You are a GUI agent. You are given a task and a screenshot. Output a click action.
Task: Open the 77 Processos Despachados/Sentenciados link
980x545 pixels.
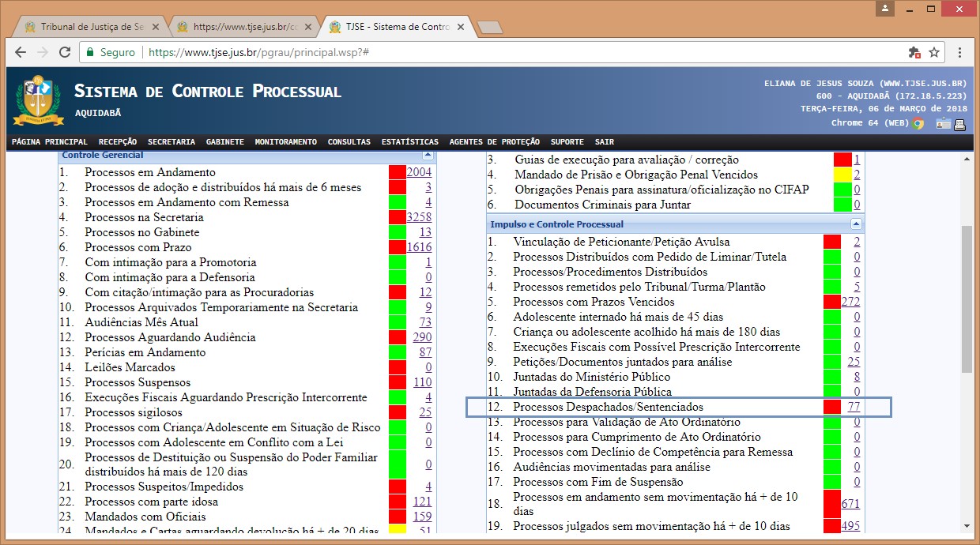(854, 407)
